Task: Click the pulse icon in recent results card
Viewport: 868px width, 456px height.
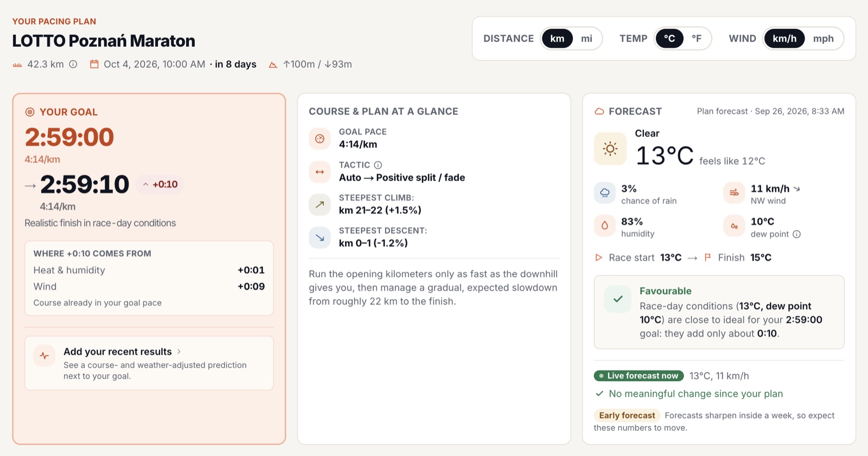Action: pyautogui.click(x=44, y=356)
